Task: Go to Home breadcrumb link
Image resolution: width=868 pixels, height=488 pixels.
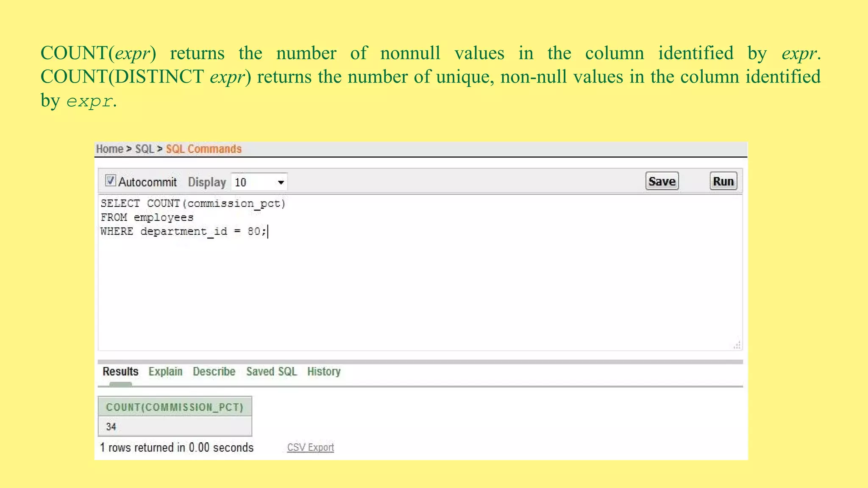Action: pyautogui.click(x=109, y=149)
